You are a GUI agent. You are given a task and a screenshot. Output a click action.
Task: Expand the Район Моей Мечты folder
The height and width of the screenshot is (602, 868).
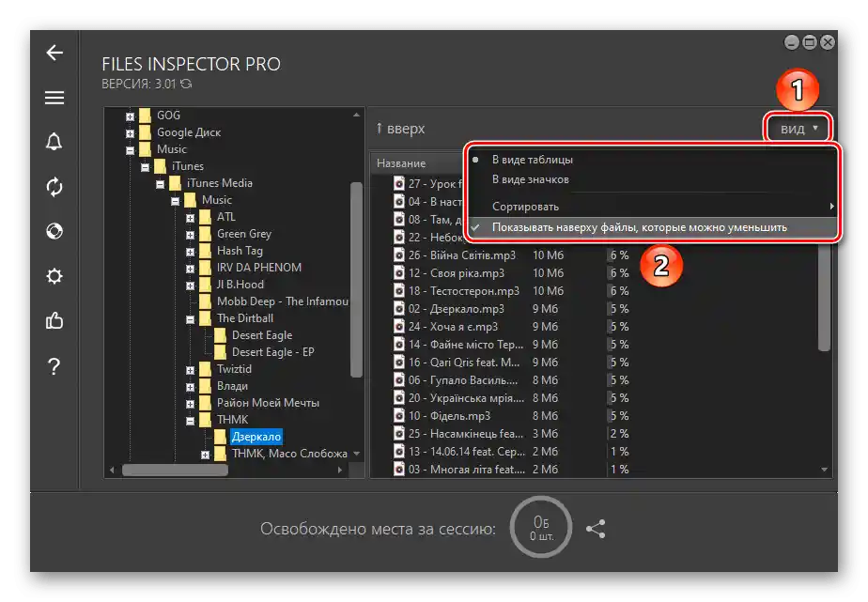coord(190,404)
